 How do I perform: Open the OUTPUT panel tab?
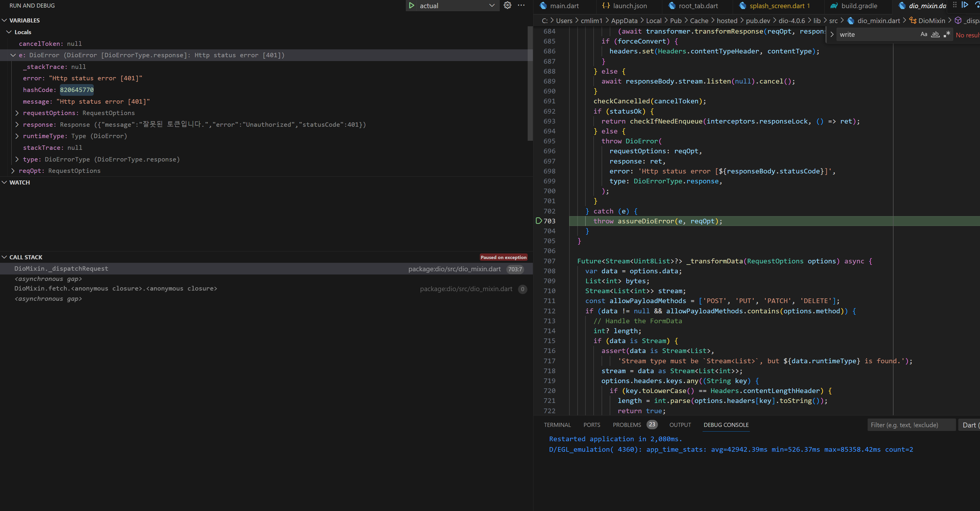coord(680,425)
